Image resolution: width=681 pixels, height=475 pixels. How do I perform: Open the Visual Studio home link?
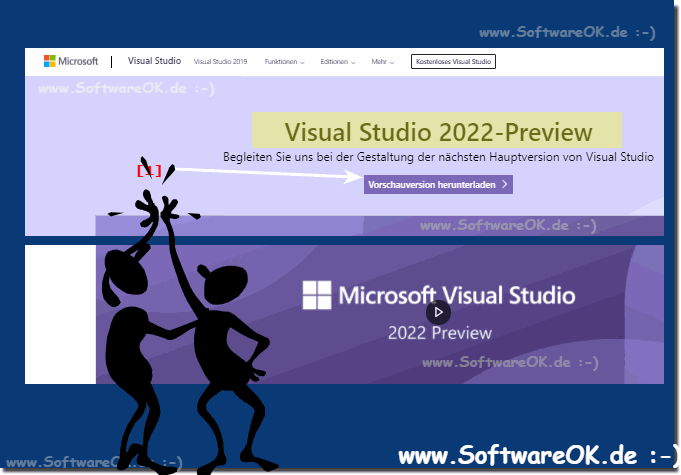(x=154, y=61)
